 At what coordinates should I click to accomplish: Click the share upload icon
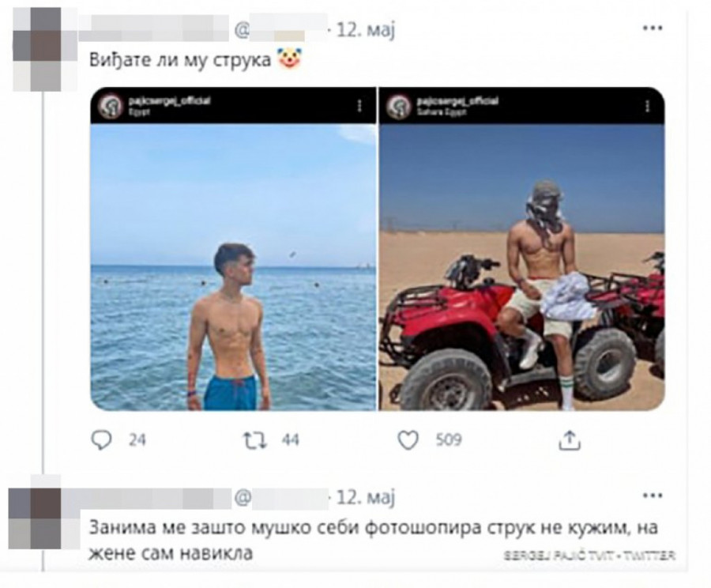pos(570,439)
